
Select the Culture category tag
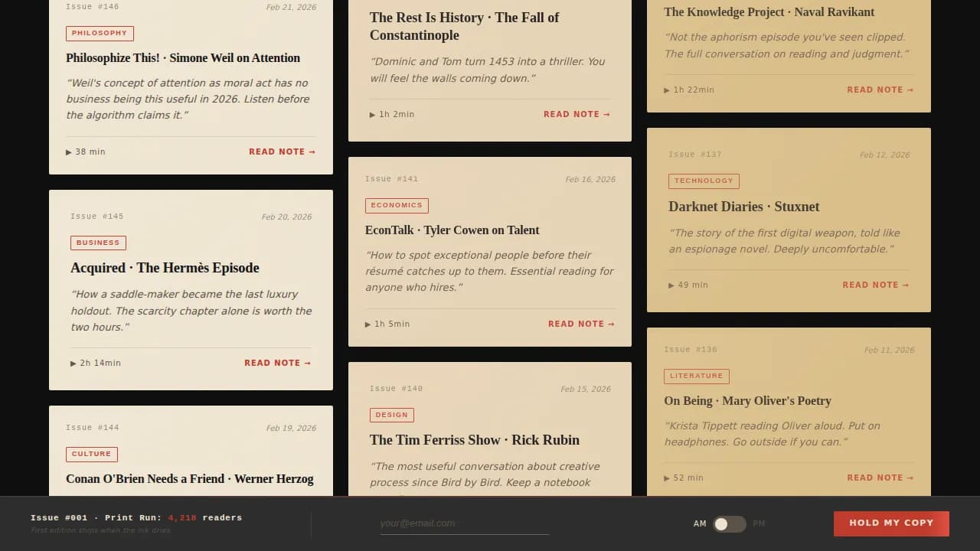[x=92, y=454]
